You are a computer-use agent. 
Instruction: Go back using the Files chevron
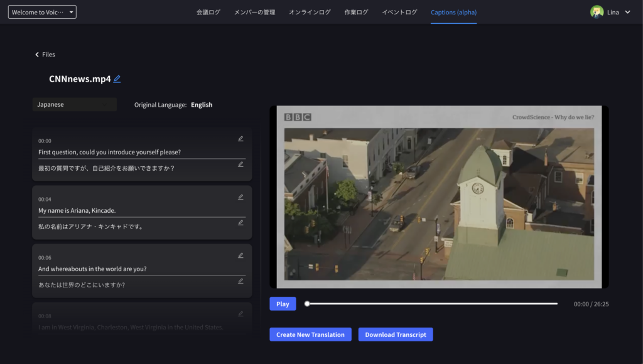pyautogui.click(x=37, y=55)
